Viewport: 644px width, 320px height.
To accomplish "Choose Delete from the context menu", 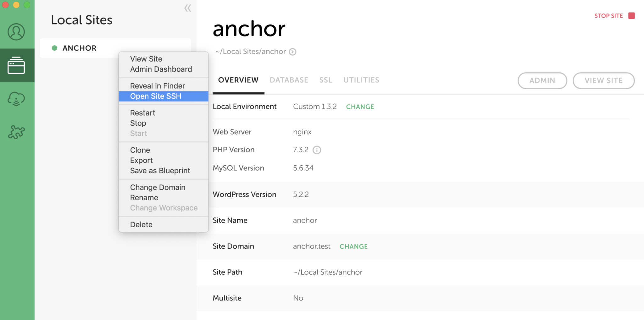I will (164, 224).
